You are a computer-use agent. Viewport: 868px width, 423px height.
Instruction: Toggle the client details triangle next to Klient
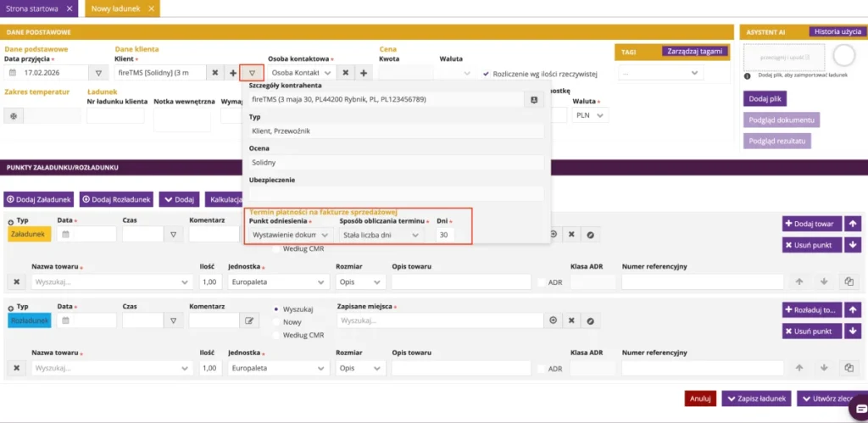(x=251, y=73)
